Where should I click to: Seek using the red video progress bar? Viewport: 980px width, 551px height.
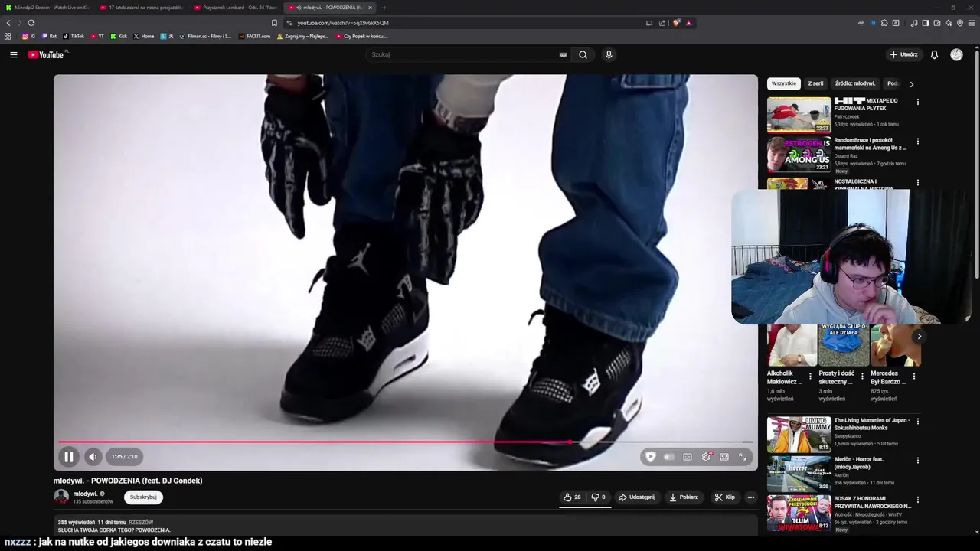click(406, 442)
